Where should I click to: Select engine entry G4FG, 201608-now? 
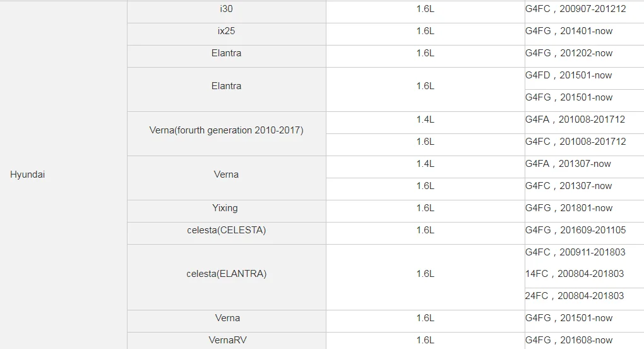[x=569, y=340]
